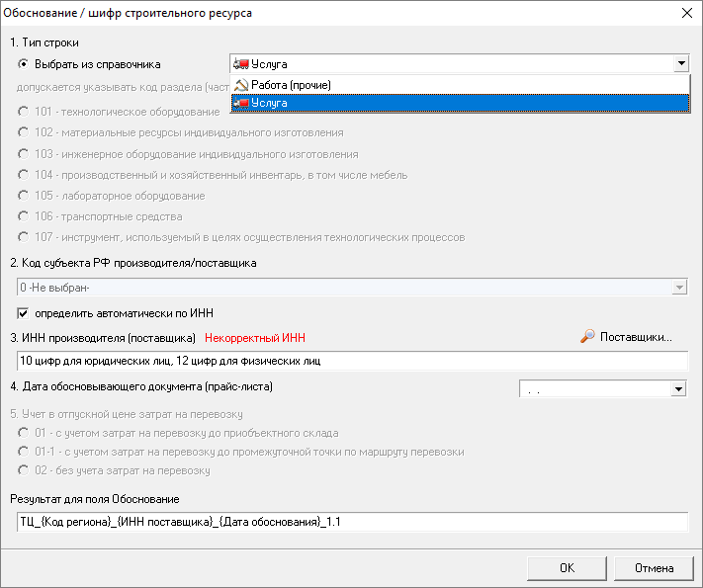703x588 pixels.
Task: Choose highlighted 'Услуга' list option
Action: pos(460,103)
